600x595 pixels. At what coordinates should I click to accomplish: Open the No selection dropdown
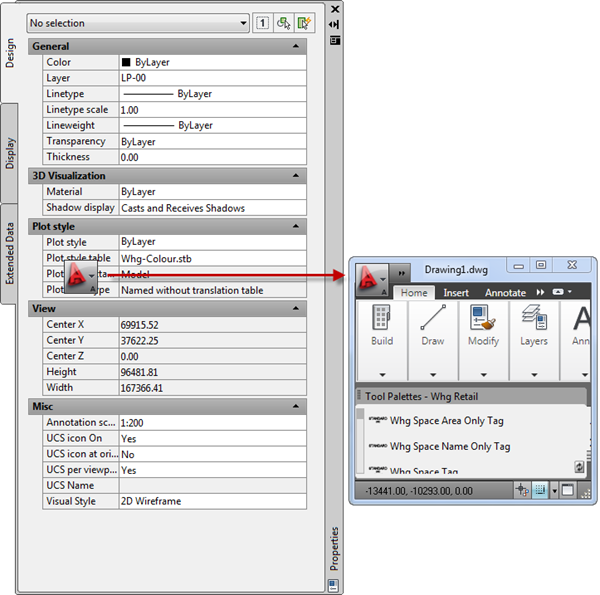click(138, 23)
